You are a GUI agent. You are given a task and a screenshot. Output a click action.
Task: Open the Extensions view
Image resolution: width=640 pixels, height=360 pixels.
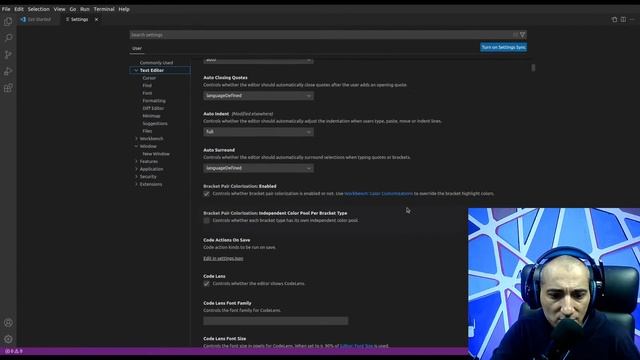[8, 88]
